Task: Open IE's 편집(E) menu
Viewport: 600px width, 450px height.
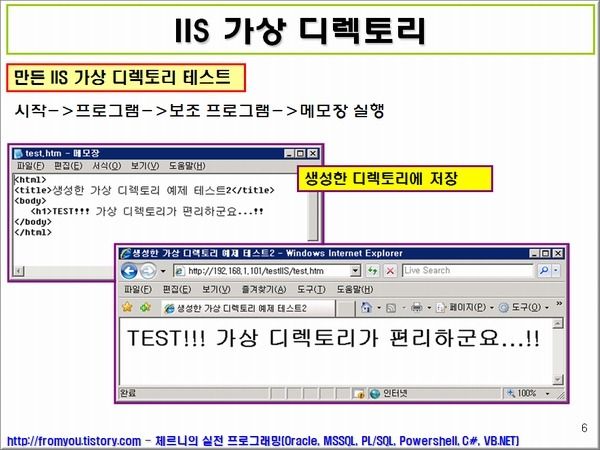Action: click(x=177, y=289)
